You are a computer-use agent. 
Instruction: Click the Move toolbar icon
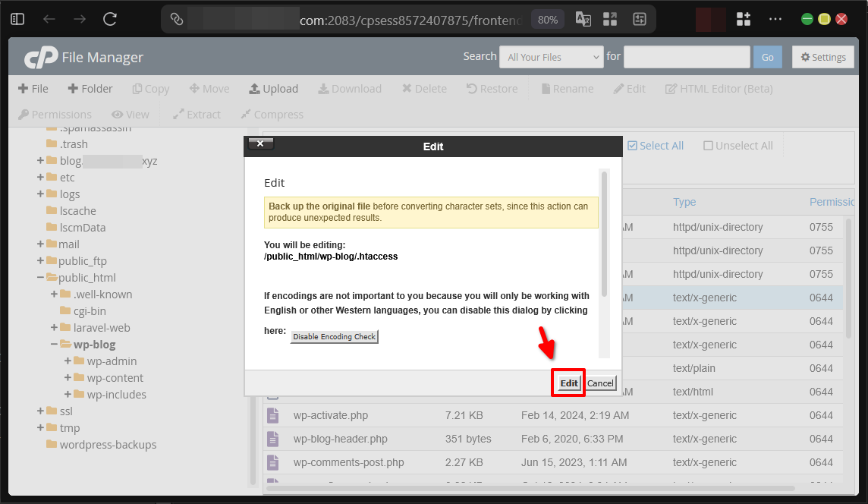point(209,89)
